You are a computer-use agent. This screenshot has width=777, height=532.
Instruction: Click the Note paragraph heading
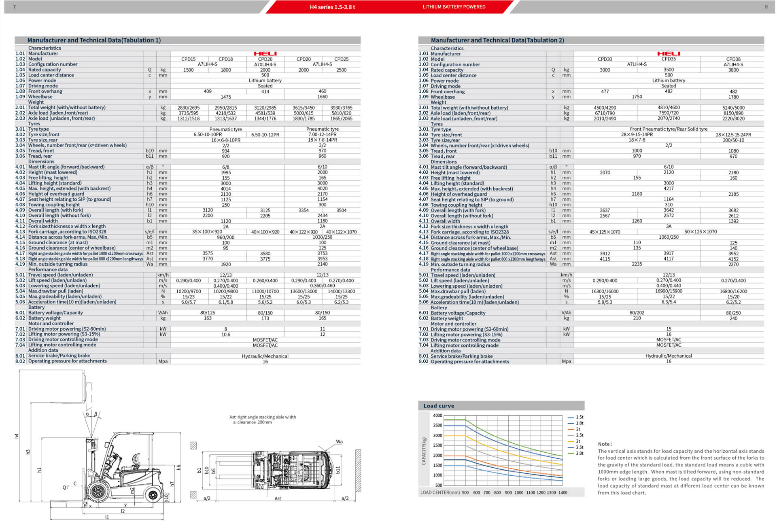[x=605, y=444]
